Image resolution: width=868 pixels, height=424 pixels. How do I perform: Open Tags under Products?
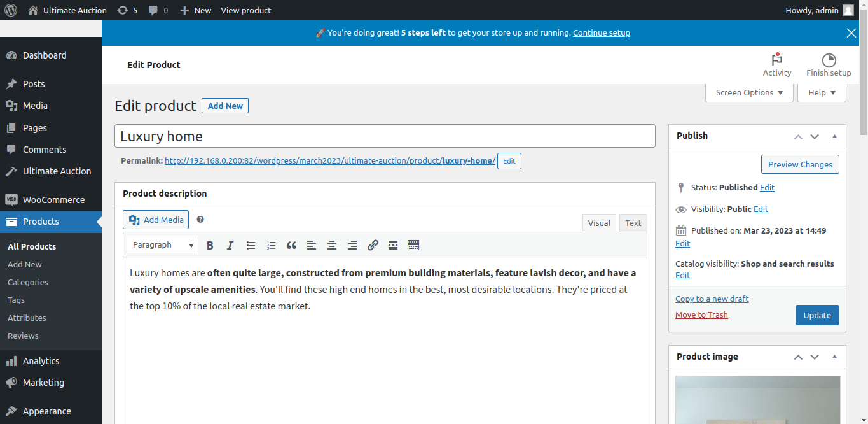[x=17, y=300]
